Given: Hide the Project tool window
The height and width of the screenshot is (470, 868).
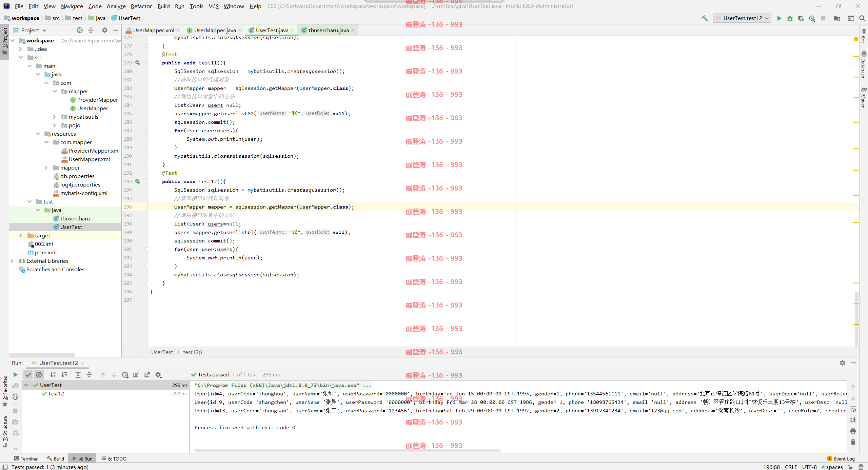Looking at the screenshot, I should click(x=116, y=30).
